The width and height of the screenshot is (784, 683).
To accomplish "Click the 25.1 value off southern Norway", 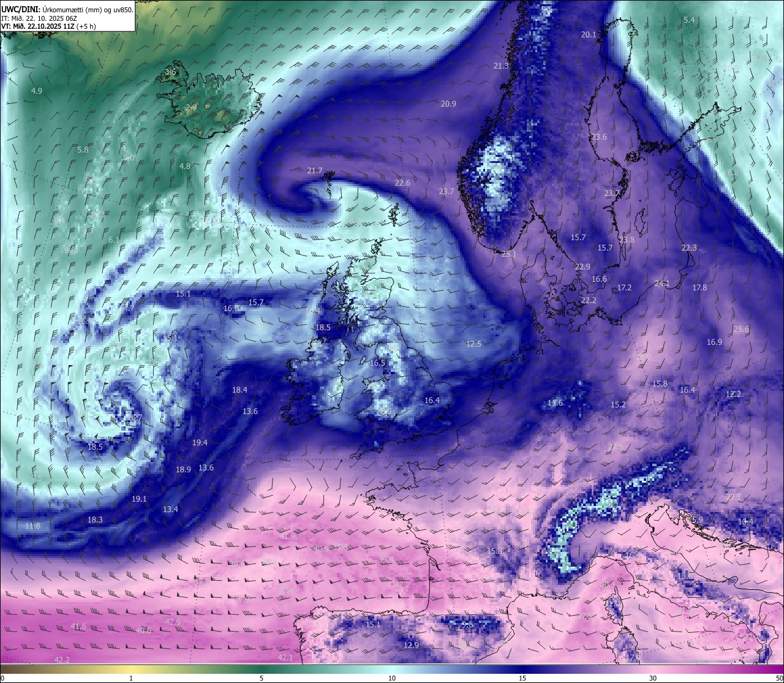I will [x=509, y=254].
